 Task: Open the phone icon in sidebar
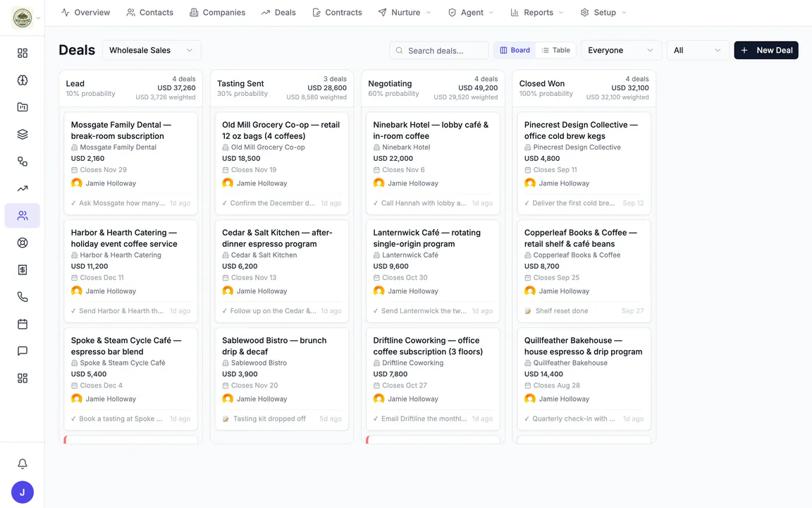23,297
